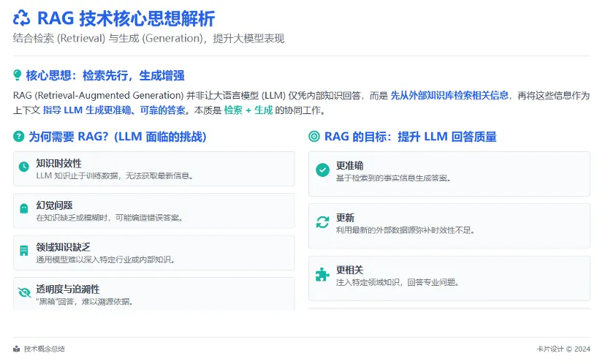
Task: Click the question mark icon by 为何需要 RAG
Action: coord(18,136)
